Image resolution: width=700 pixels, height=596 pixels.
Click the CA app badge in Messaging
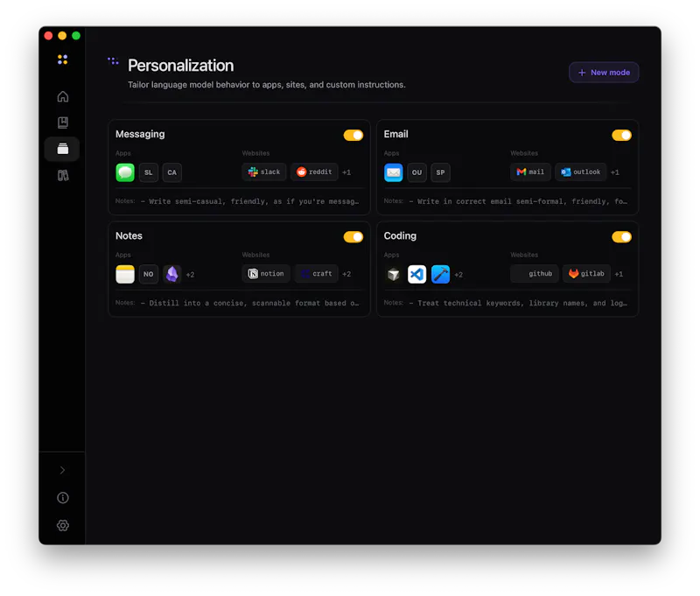tap(171, 172)
